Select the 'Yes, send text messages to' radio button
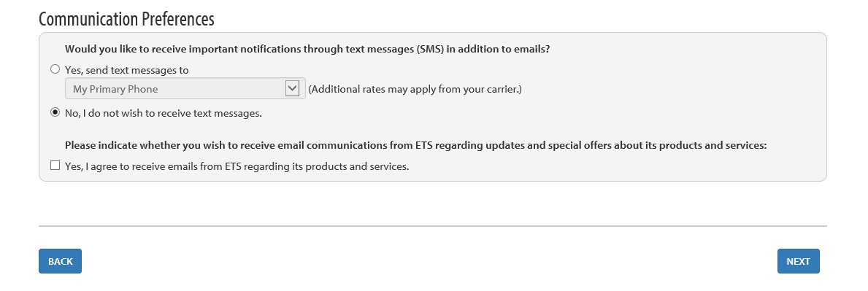The image size is (868, 291). pyautogui.click(x=55, y=70)
